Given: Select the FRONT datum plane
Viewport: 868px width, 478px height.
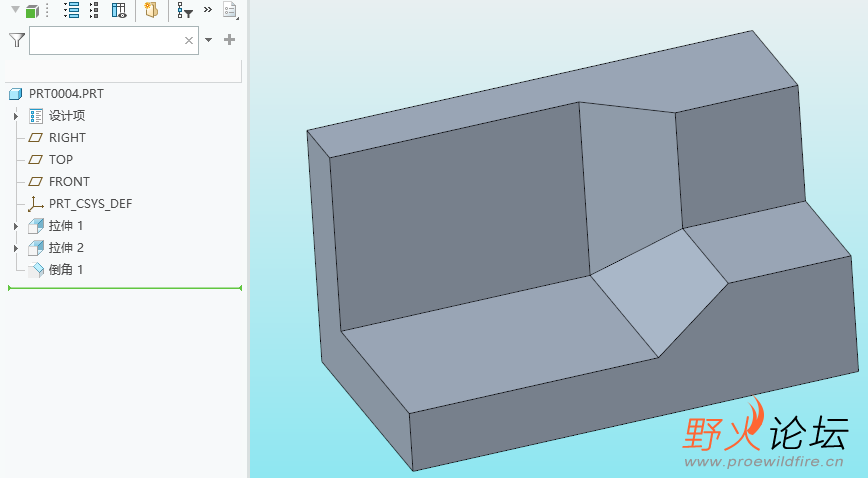Looking at the screenshot, I should (69, 182).
